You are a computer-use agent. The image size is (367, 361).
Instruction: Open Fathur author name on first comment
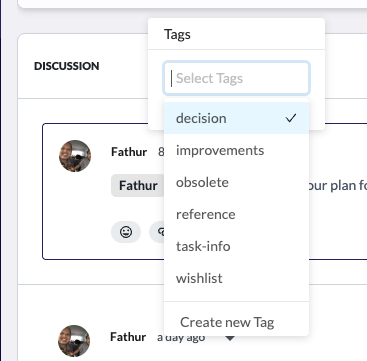pos(129,152)
